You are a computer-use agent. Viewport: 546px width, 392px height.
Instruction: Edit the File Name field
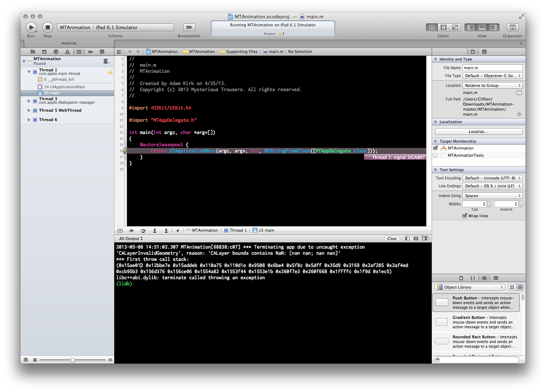coord(493,68)
